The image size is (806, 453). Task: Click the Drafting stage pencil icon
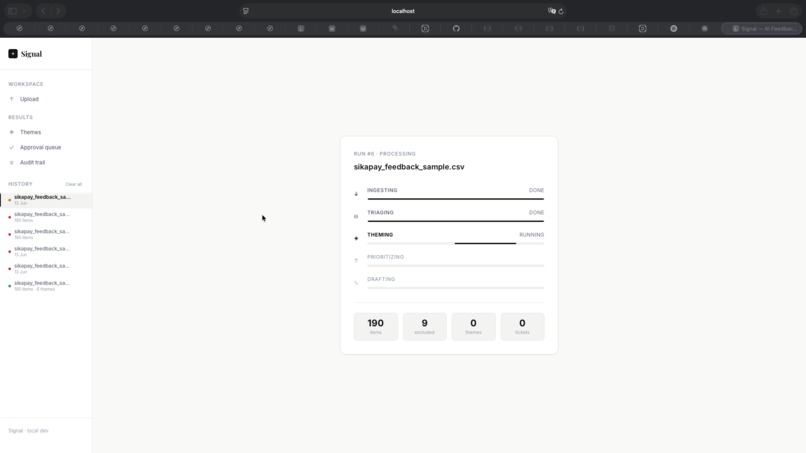356,283
